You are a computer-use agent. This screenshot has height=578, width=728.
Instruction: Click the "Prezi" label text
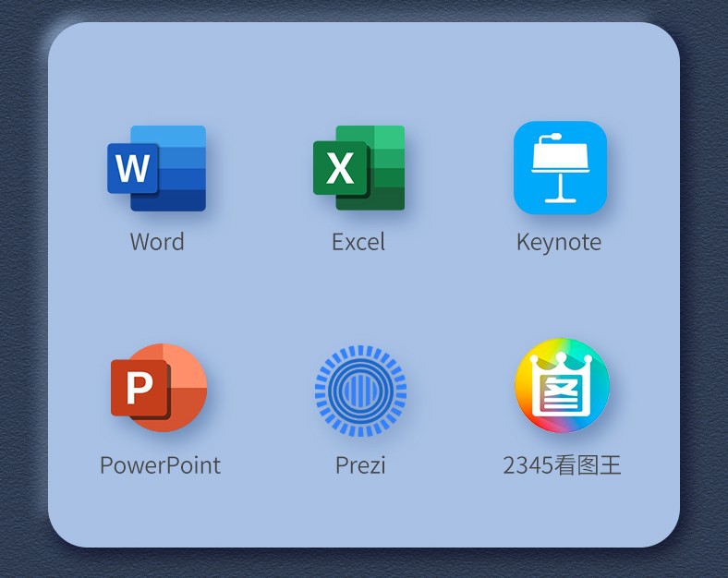pyautogui.click(x=360, y=465)
